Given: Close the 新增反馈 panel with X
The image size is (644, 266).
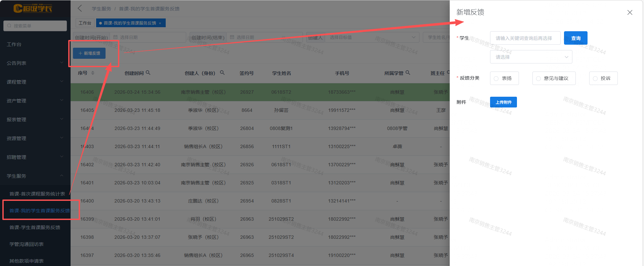Looking at the screenshot, I should point(630,12).
